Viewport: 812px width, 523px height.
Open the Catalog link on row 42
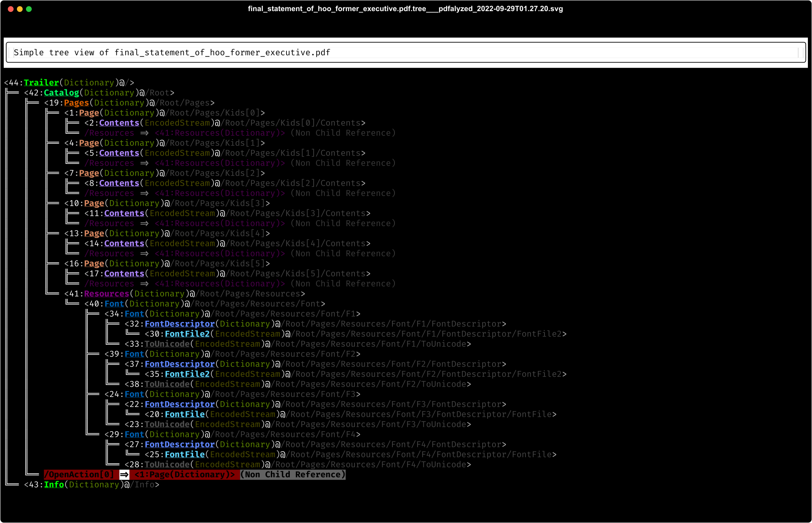[61, 93]
